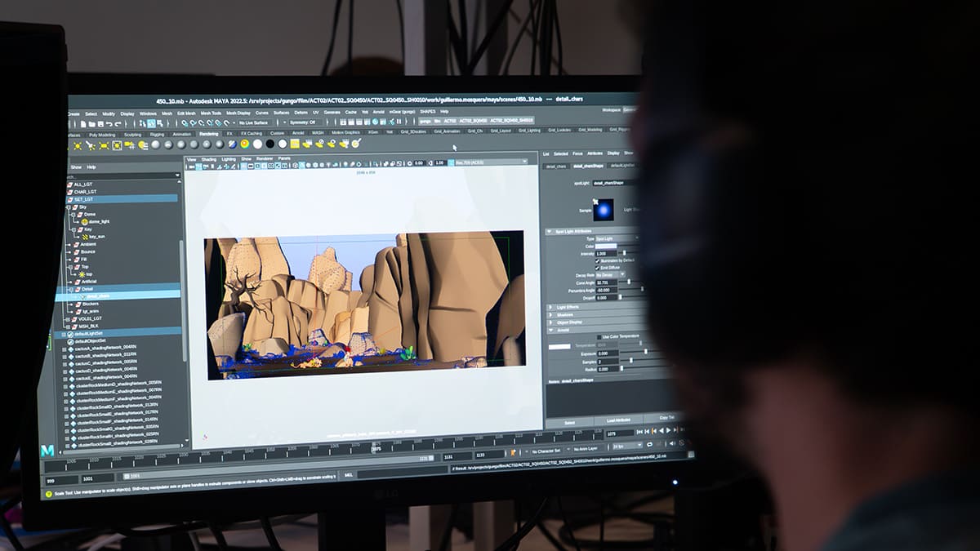Click the Select button in Attribute Editor
Viewport: 980px width, 551px height.
(x=569, y=422)
